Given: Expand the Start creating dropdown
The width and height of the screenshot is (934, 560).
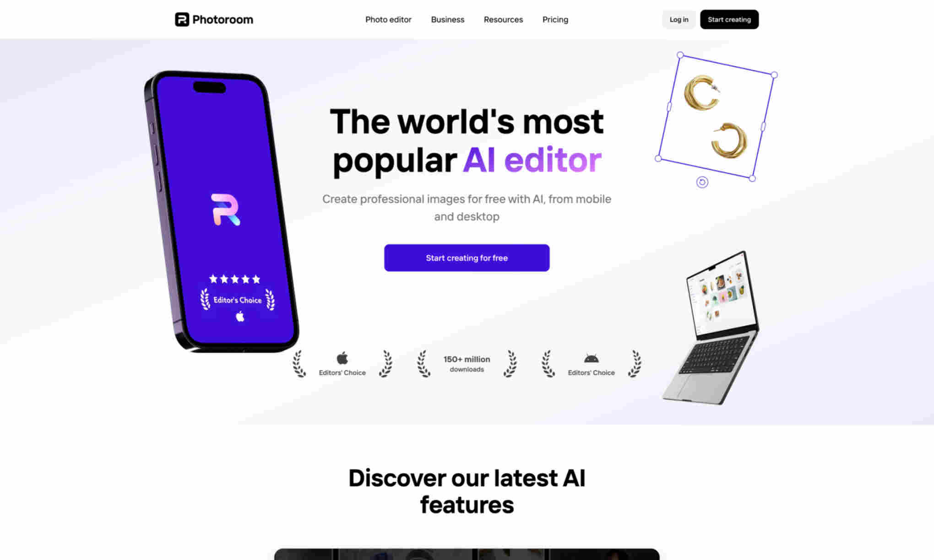Looking at the screenshot, I should coord(729,19).
